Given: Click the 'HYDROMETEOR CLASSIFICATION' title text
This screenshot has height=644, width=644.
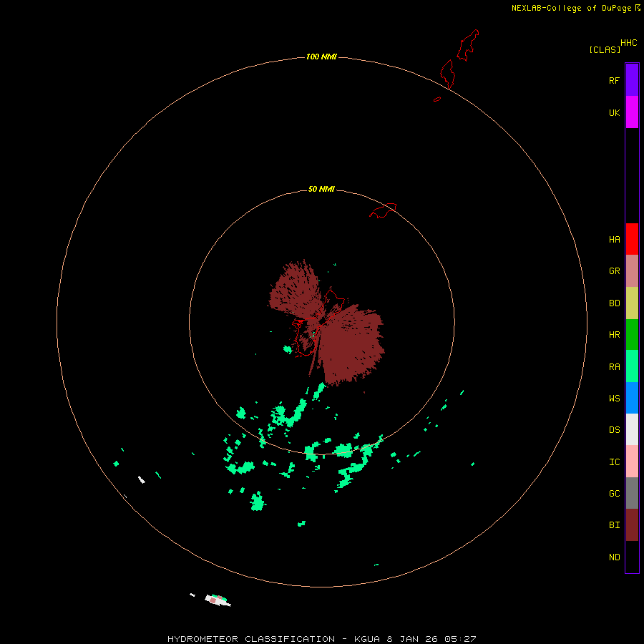Looking at the screenshot, I should pos(251,639).
